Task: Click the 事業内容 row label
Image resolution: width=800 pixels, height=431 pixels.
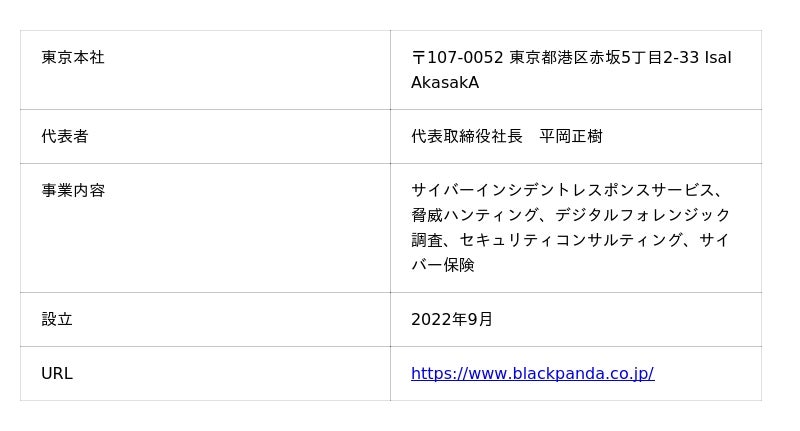Action: tap(73, 190)
